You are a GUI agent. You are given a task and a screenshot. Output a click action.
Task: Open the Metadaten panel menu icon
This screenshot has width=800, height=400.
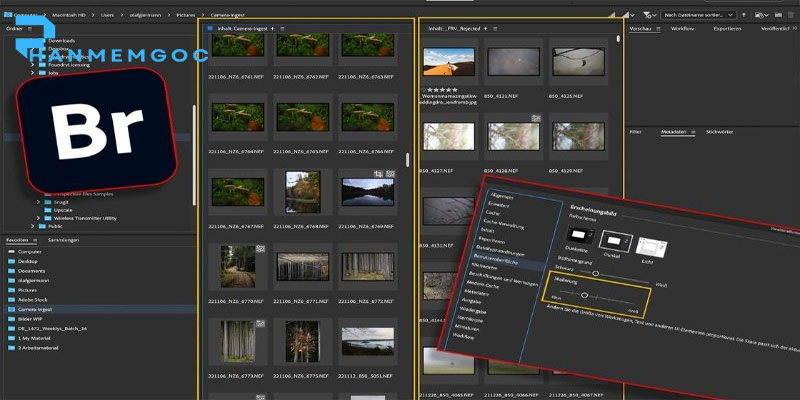(693, 132)
